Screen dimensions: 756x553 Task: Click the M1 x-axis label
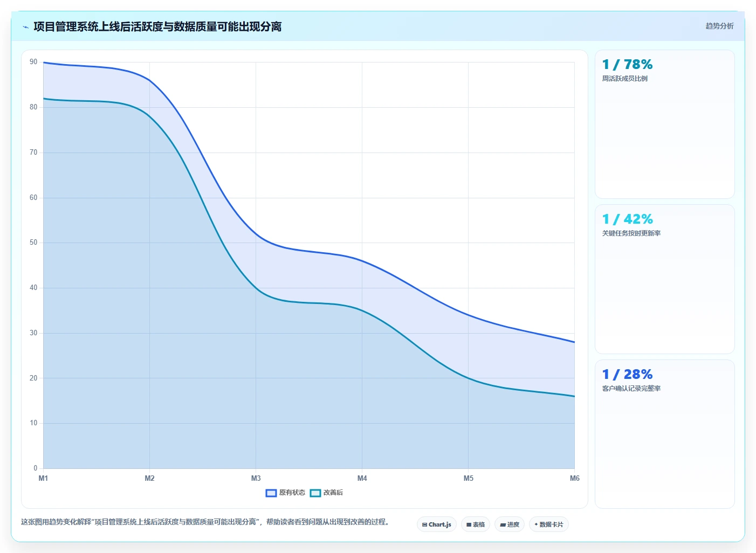[43, 479]
